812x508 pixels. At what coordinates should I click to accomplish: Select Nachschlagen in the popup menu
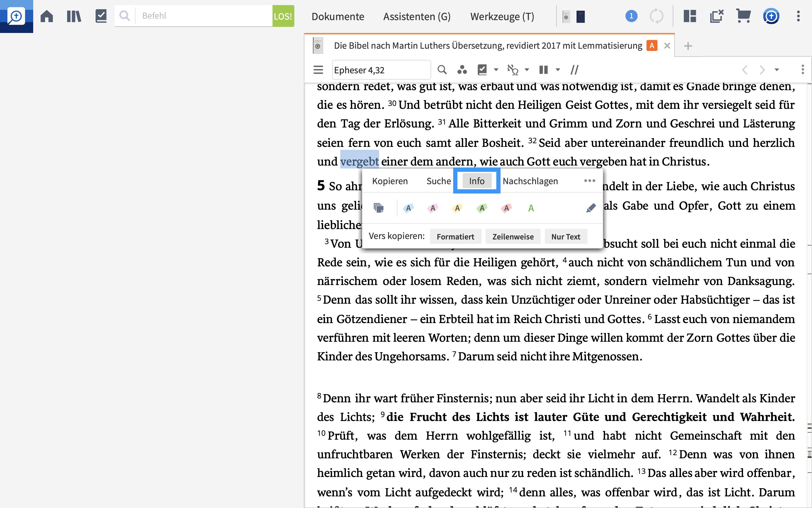pos(530,181)
